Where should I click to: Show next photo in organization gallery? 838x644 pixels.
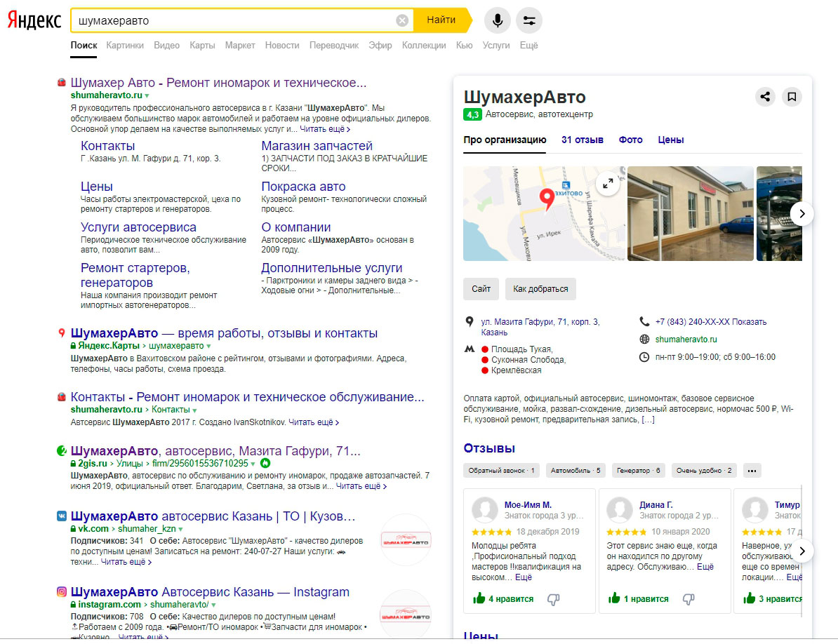(x=802, y=213)
